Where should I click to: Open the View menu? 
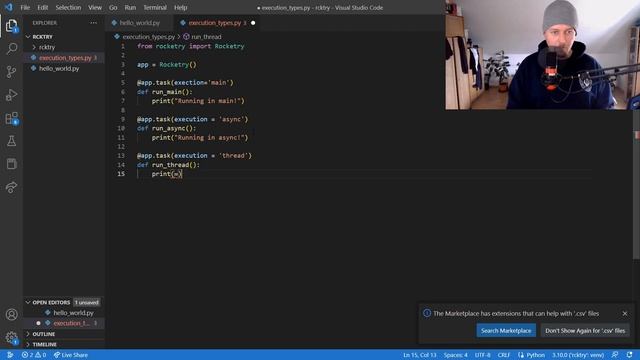tap(95, 7)
